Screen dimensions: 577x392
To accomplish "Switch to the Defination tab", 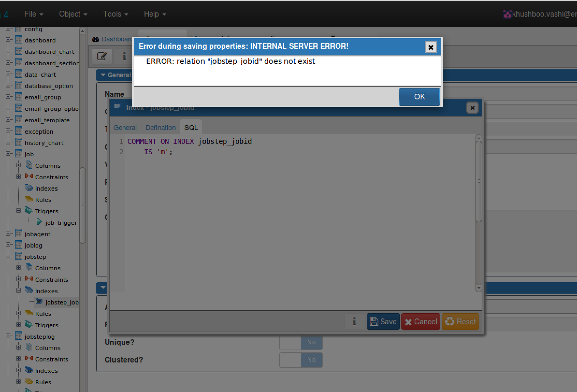I will 160,128.
